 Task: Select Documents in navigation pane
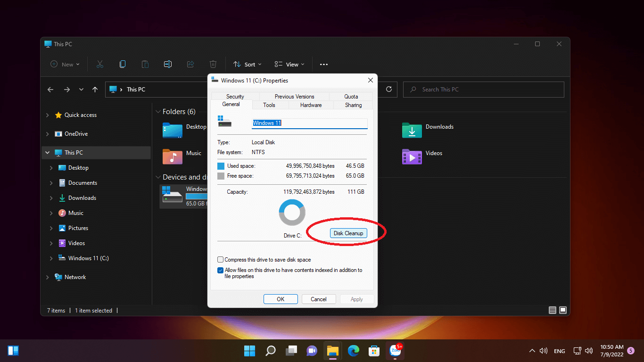83,183
